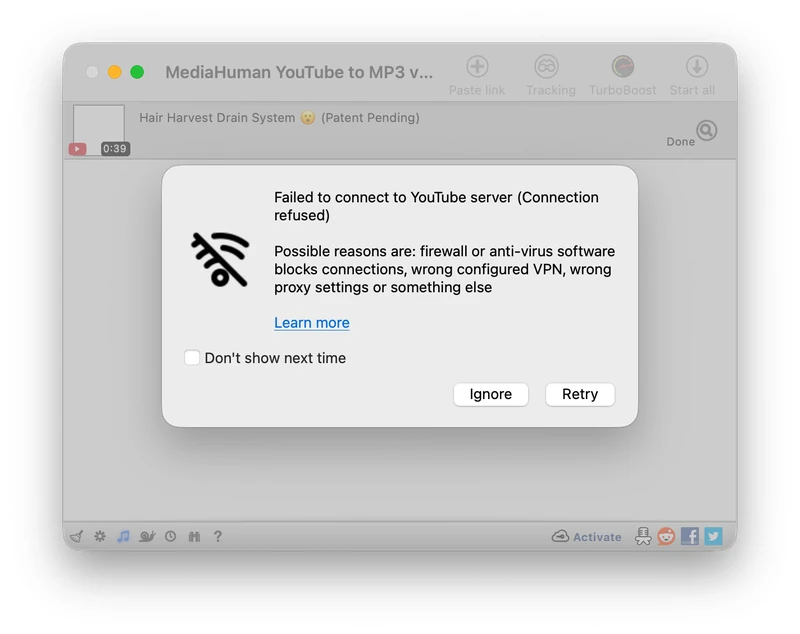Open the Twitter icon
The width and height of the screenshot is (800, 634).
click(713, 536)
